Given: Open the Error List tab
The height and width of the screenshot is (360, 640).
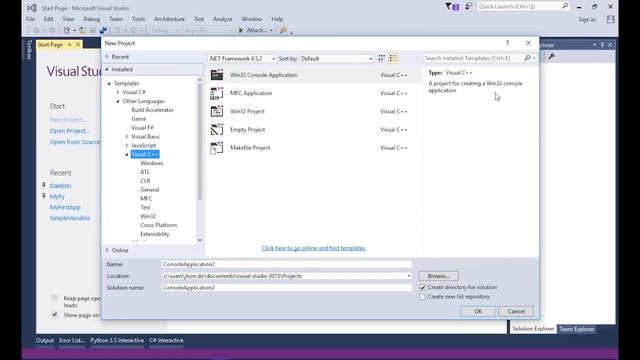Looking at the screenshot, I should [x=72, y=340].
